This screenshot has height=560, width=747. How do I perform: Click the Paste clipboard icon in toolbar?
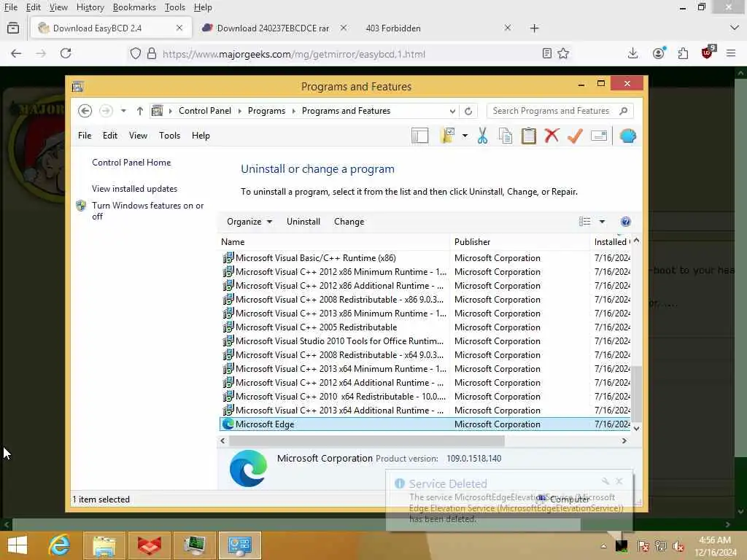528,136
